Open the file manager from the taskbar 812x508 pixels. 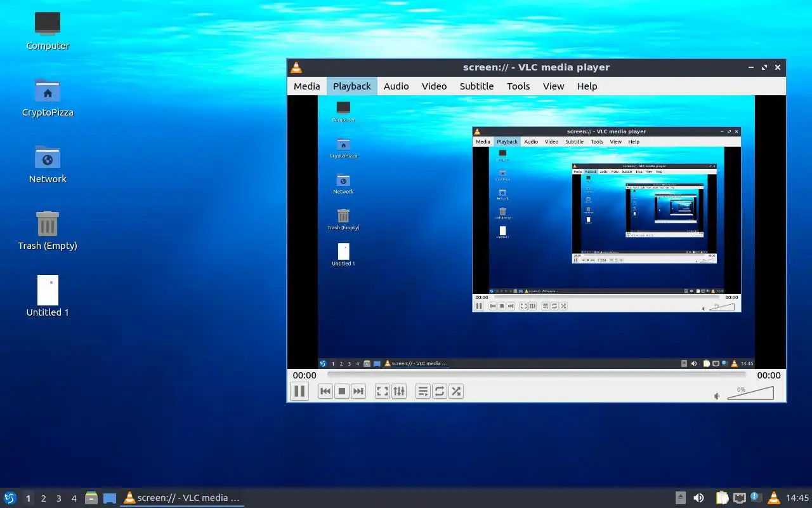pyautogui.click(x=91, y=498)
